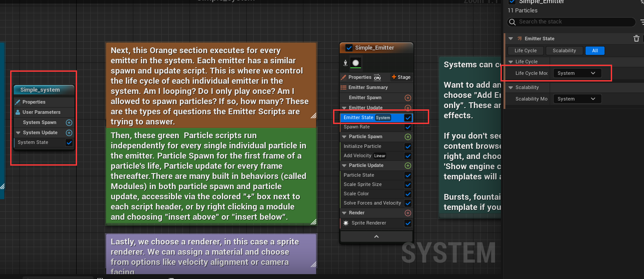The height and width of the screenshot is (279, 644).
Task: Add a module to Emitter Spawn
Action: pyautogui.click(x=408, y=98)
